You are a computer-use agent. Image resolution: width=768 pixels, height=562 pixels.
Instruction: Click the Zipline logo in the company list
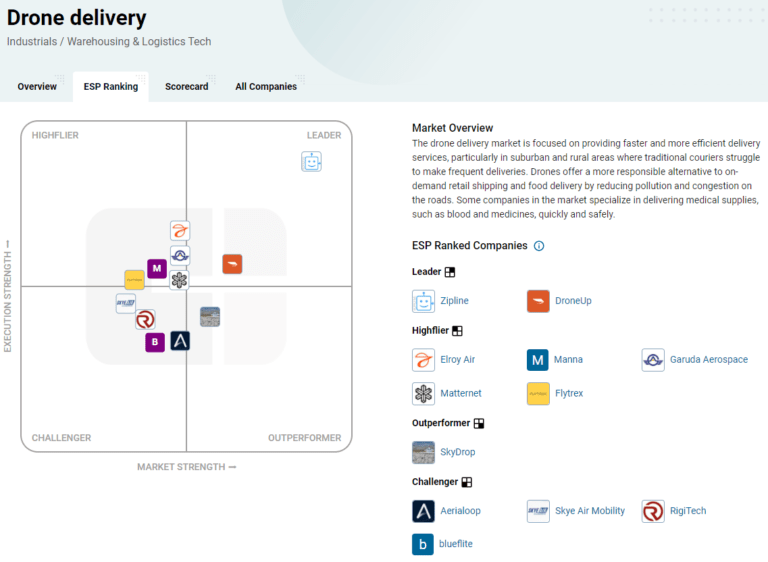tap(423, 301)
